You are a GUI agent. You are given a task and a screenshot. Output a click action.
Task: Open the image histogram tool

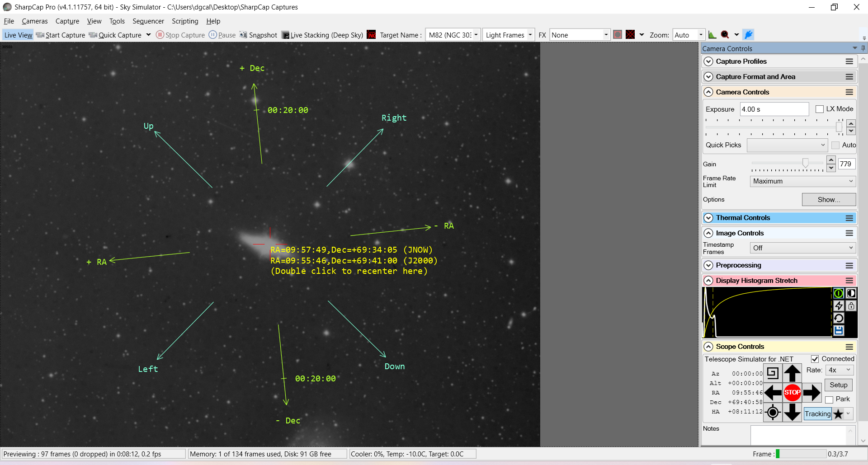[712, 34]
